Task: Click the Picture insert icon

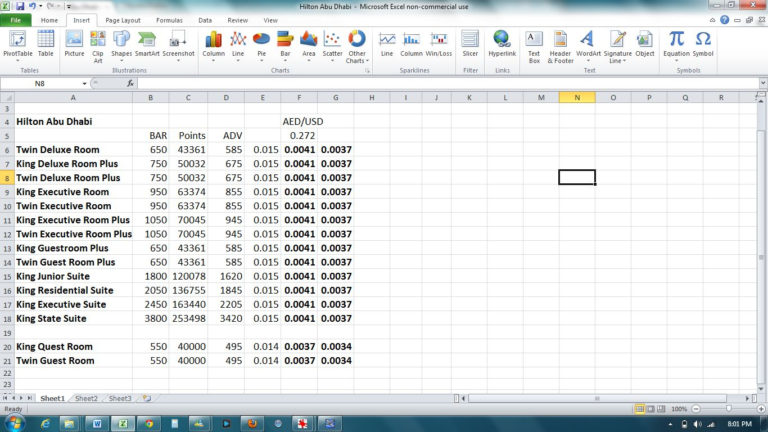Action: [x=74, y=44]
